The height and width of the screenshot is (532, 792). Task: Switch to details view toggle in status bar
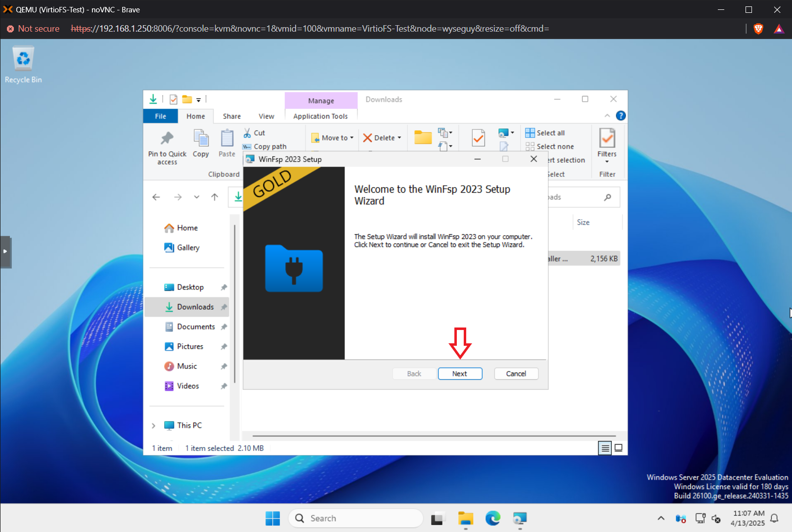pos(605,448)
